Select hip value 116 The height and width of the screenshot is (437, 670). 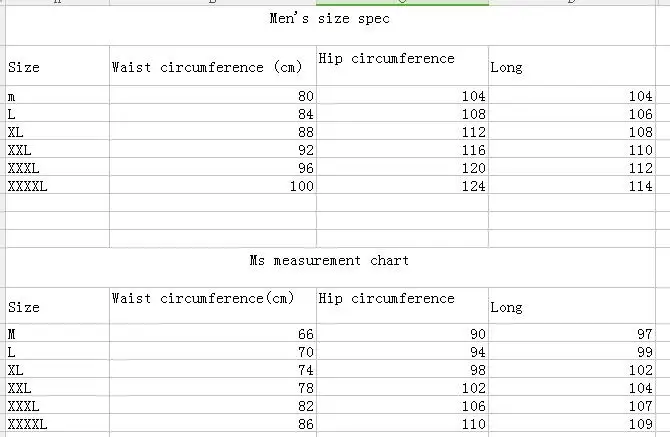tap(403, 149)
